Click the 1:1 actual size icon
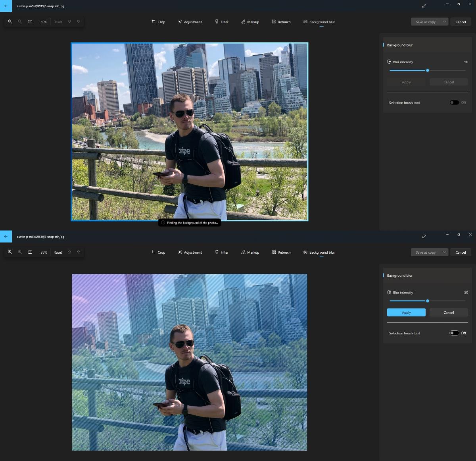 pos(30,22)
